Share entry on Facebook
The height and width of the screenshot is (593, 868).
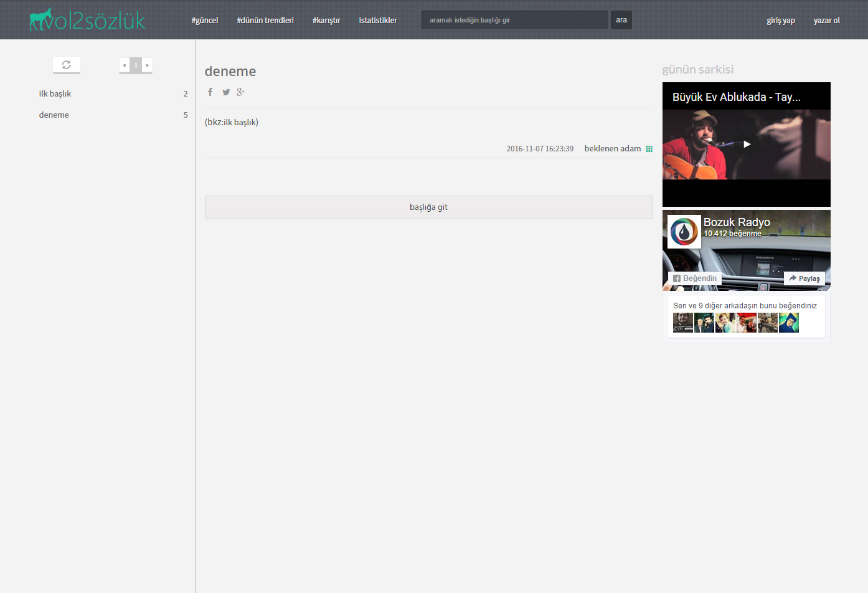tap(210, 92)
